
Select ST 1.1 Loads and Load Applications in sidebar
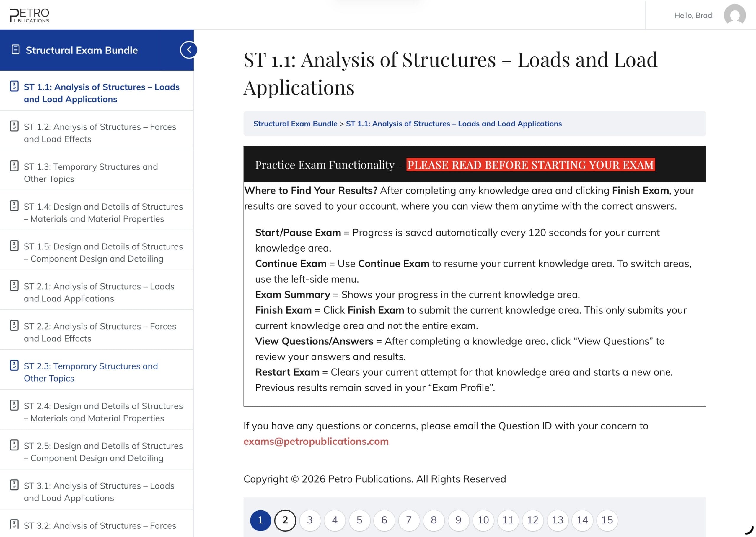102,93
